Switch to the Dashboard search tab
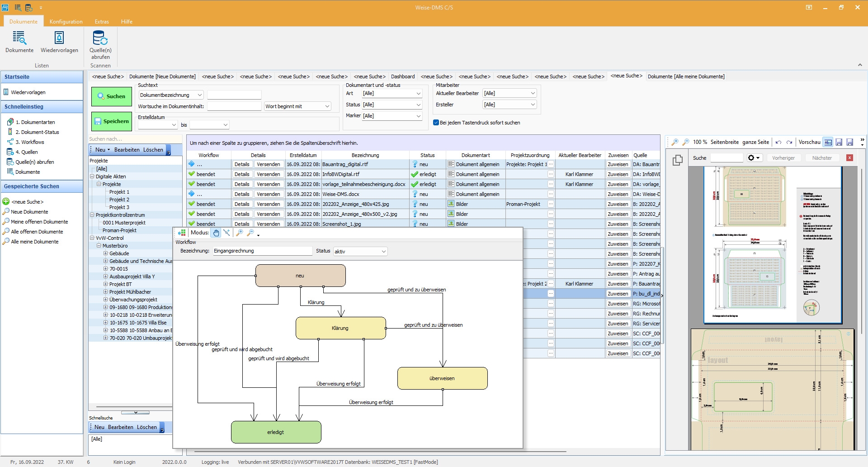Viewport: 868px width, 467px height. 402,76
